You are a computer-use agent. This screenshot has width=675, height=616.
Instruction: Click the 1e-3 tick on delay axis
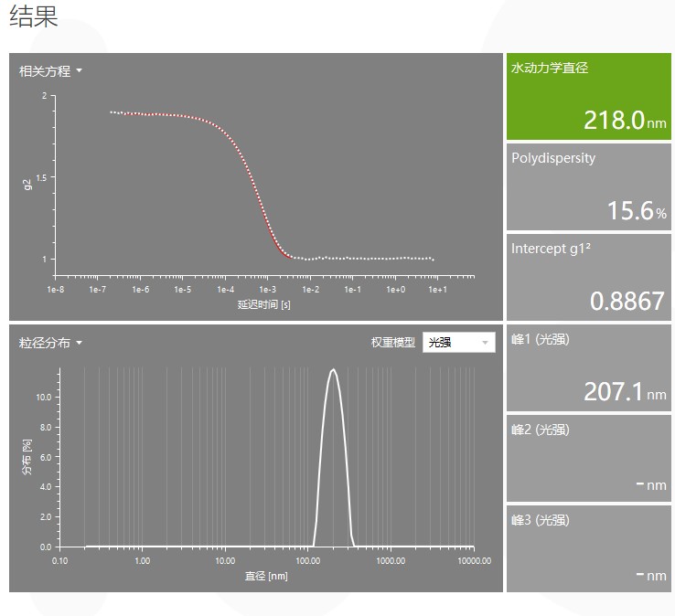[268, 290]
